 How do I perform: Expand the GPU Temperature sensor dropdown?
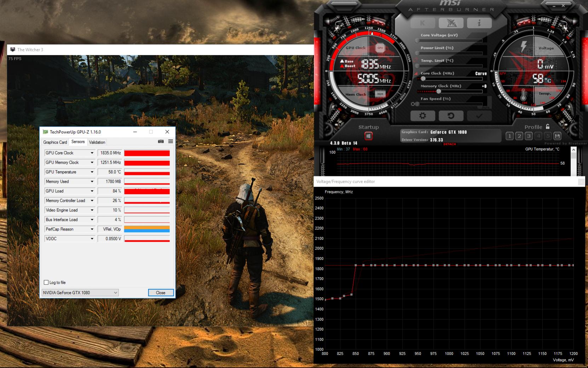[92, 172]
